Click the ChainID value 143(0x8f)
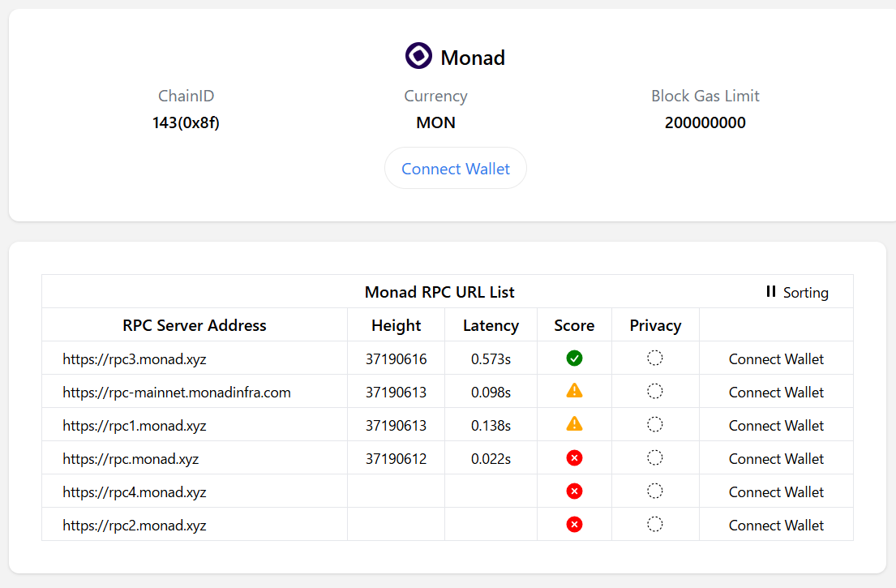 (186, 122)
